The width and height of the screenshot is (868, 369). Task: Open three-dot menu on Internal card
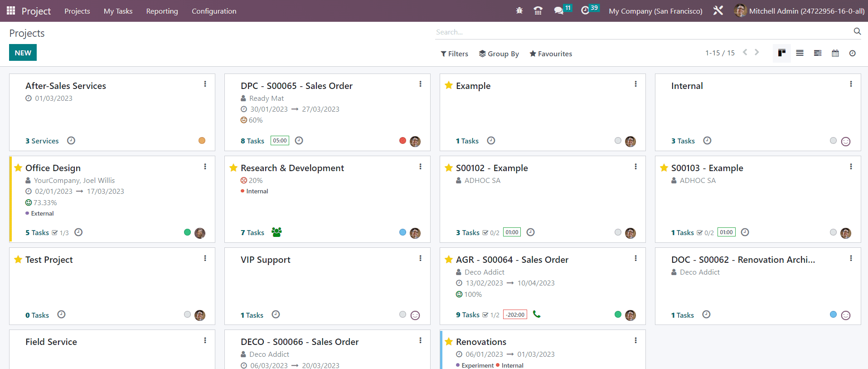[851, 84]
